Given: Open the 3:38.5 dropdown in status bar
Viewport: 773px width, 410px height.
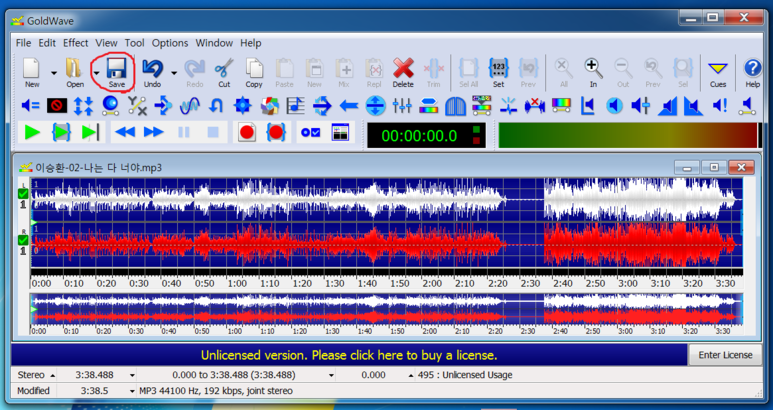Looking at the screenshot, I should [132, 391].
